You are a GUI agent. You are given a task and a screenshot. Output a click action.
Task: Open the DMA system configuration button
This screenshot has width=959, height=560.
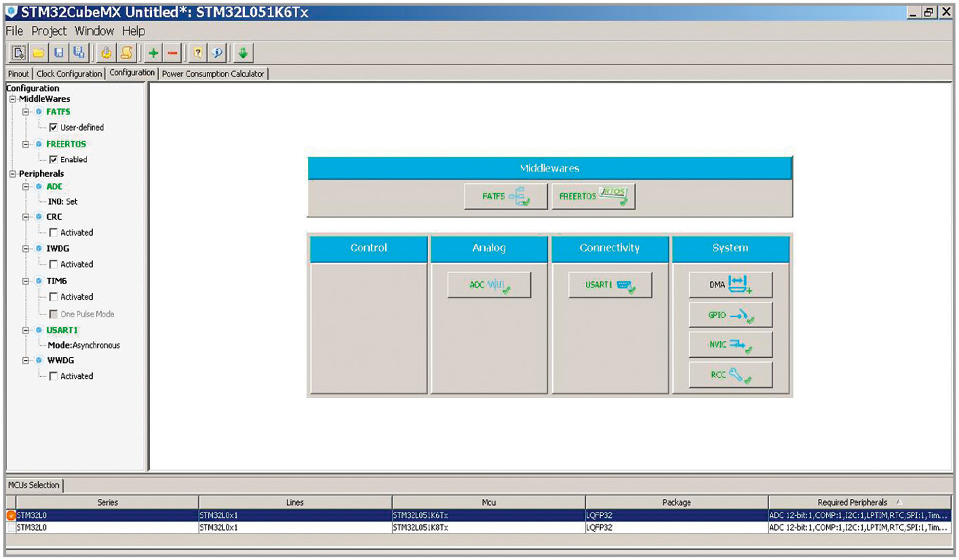[x=730, y=285]
